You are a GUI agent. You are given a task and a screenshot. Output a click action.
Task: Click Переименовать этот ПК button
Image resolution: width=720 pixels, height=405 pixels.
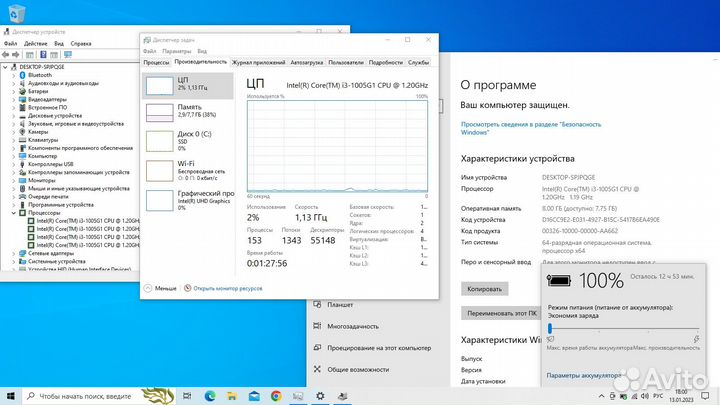point(501,313)
